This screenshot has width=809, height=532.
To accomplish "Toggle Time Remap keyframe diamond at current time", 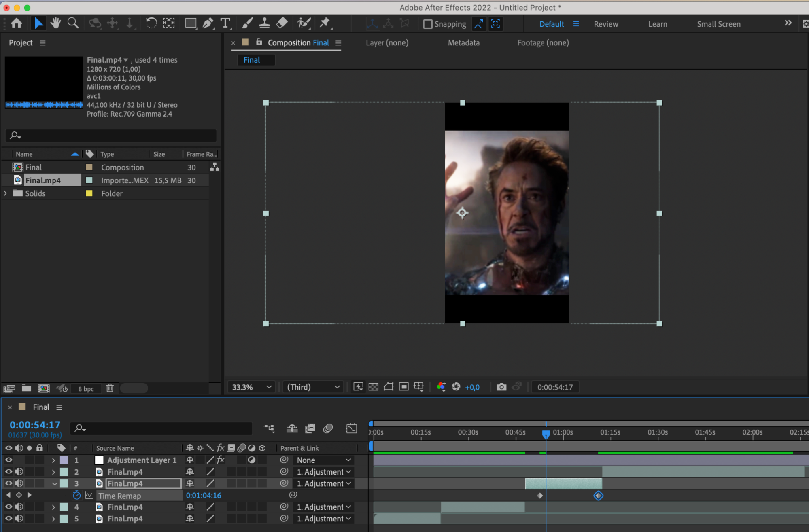I will 19,495.
